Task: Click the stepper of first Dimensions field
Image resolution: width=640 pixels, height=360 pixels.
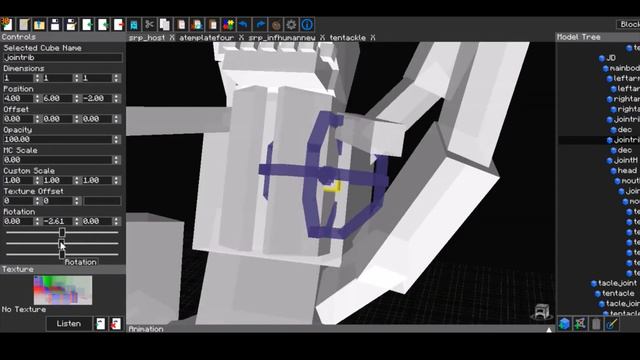Action: click(x=38, y=78)
